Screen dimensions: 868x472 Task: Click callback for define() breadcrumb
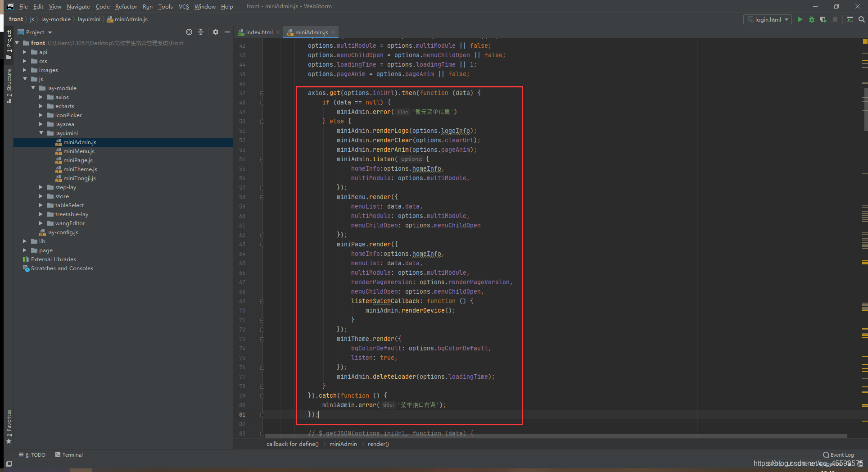click(292, 444)
